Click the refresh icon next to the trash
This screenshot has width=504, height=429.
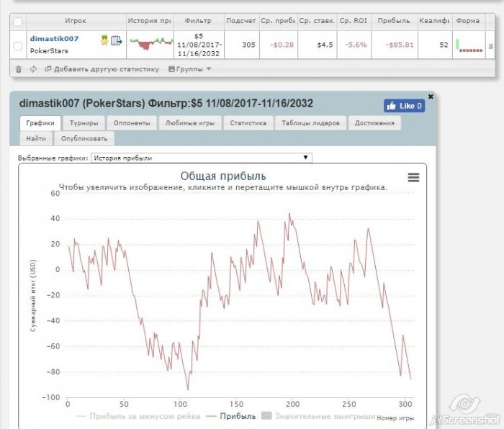click(33, 69)
